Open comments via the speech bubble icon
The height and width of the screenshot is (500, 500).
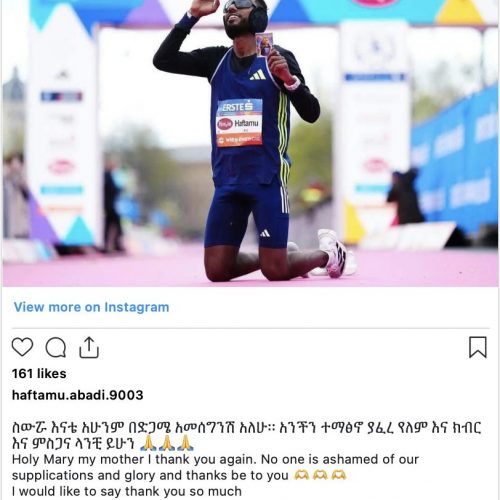(x=56, y=347)
